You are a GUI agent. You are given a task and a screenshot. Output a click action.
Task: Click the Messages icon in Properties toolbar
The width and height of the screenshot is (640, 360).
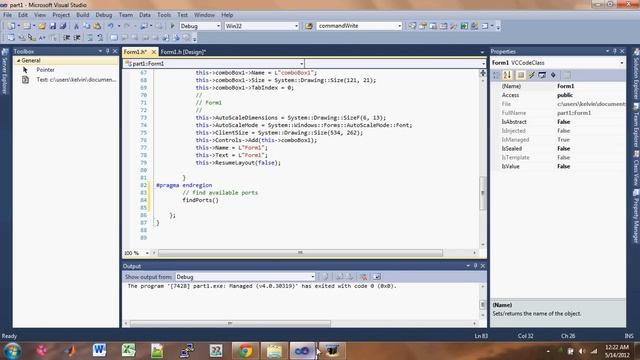pos(542,75)
